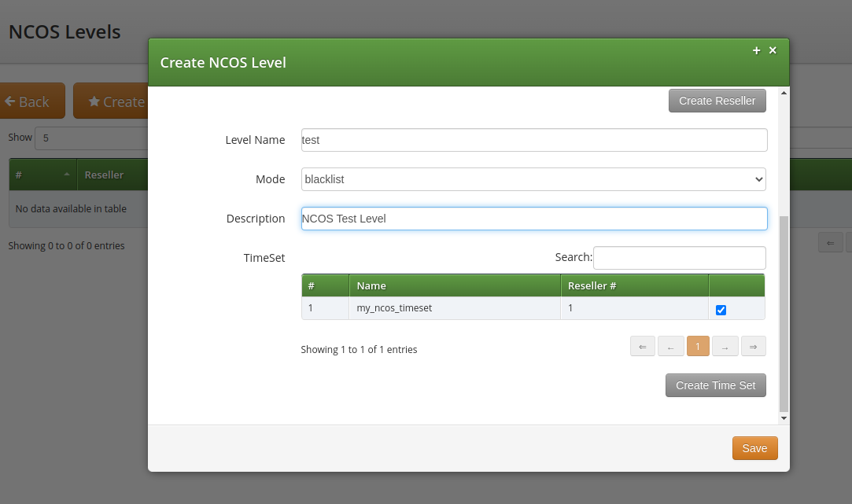Image resolution: width=852 pixels, height=504 pixels.
Task: Select page 1 in the TimeSet pagination
Action: [698, 346]
